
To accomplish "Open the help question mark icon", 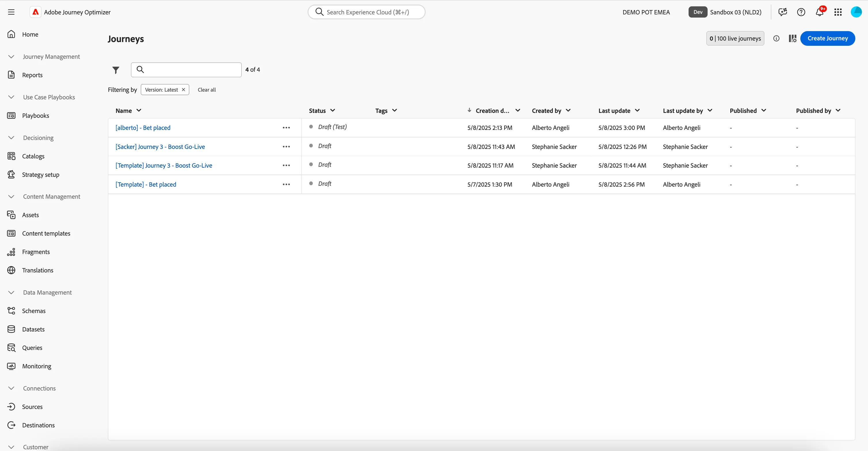I will pyautogui.click(x=801, y=12).
